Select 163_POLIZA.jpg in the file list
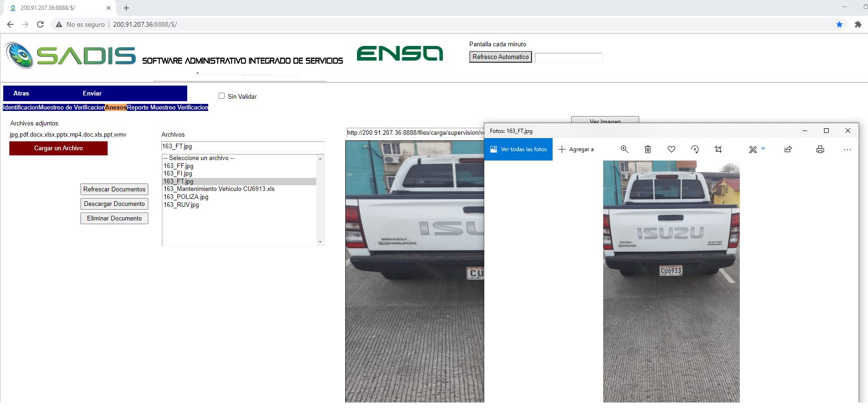Image resolution: width=868 pixels, height=410 pixels. coord(239,197)
